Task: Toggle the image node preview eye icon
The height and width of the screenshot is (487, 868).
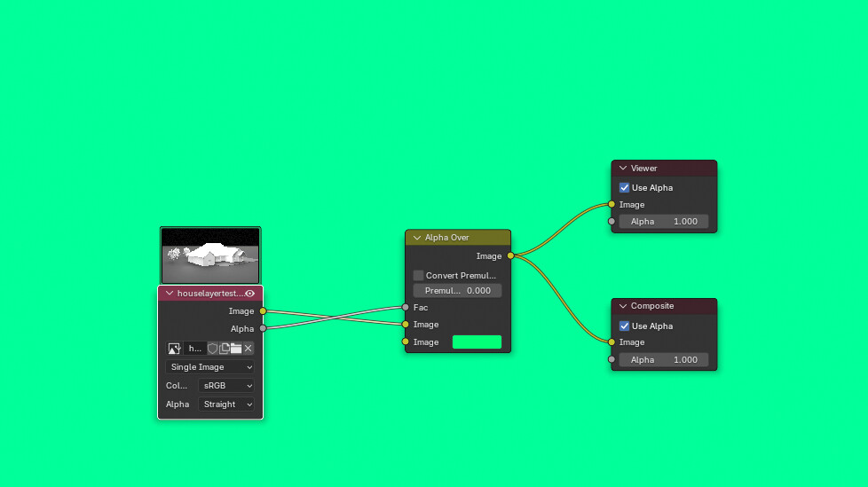Action: pos(250,294)
